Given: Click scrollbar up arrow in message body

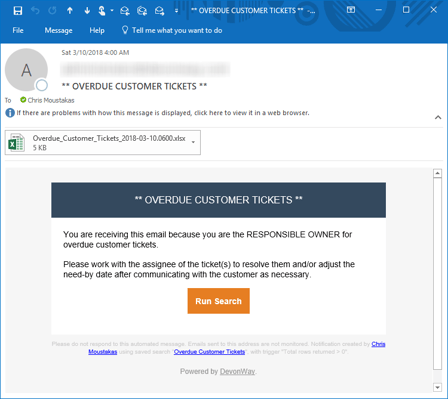Looking at the screenshot, I should tap(437, 173).
